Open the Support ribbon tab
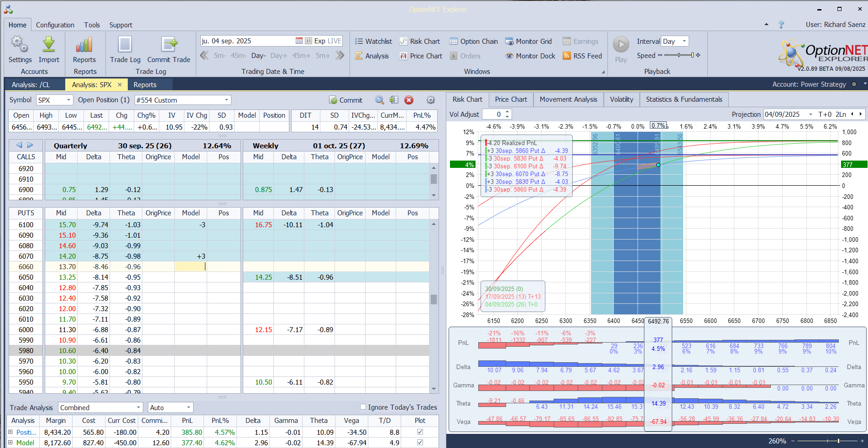This screenshot has height=448, width=868. click(x=121, y=25)
